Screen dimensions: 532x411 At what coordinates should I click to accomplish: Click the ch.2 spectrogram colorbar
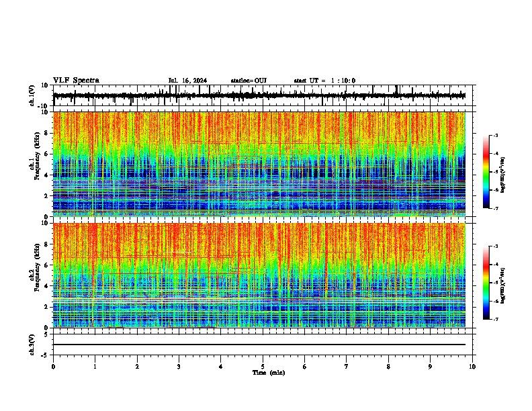[486, 283]
